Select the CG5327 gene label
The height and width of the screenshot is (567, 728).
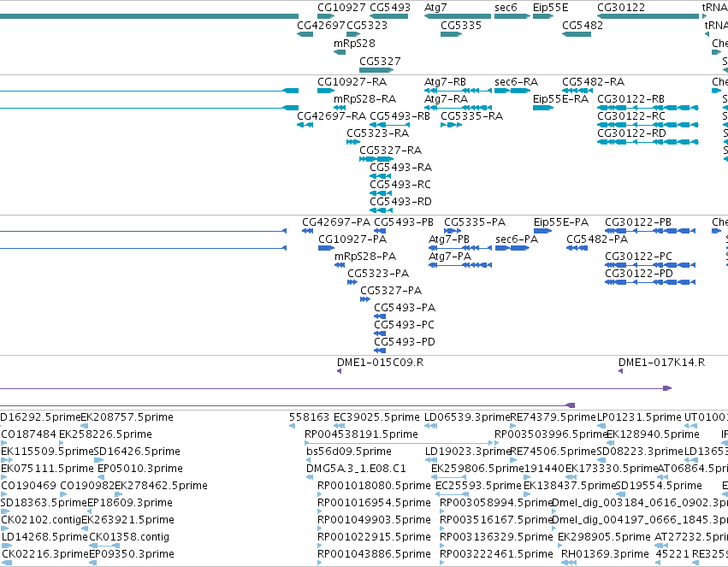click(x=380, y=62)
